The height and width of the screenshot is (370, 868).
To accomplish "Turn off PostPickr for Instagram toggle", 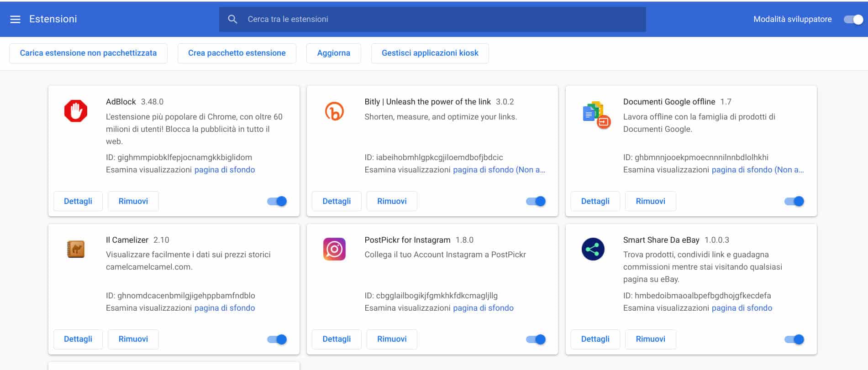I will point(536,339).
